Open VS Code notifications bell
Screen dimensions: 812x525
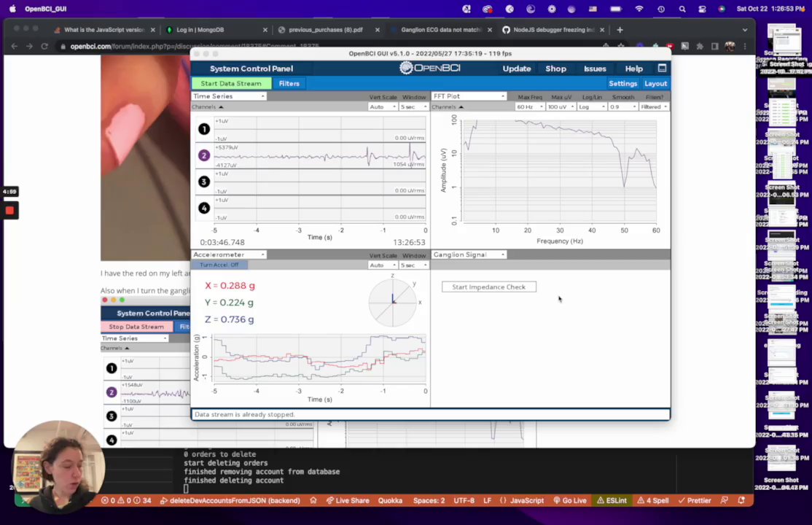click(x=741, y=501)
